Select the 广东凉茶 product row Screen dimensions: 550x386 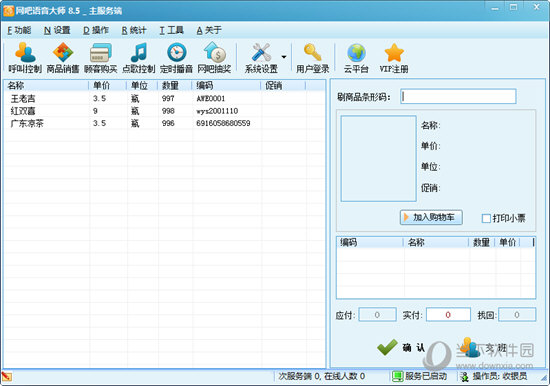(165, 123)
